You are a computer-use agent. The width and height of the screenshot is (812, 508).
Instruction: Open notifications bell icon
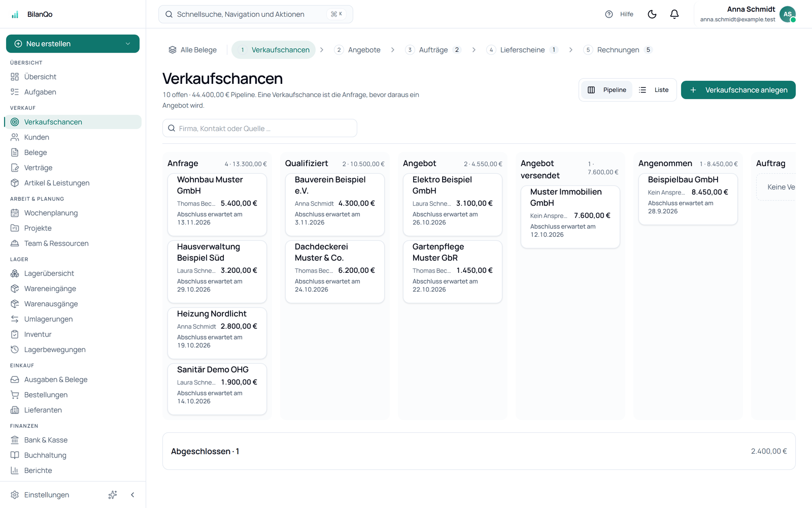click(674, 14)
